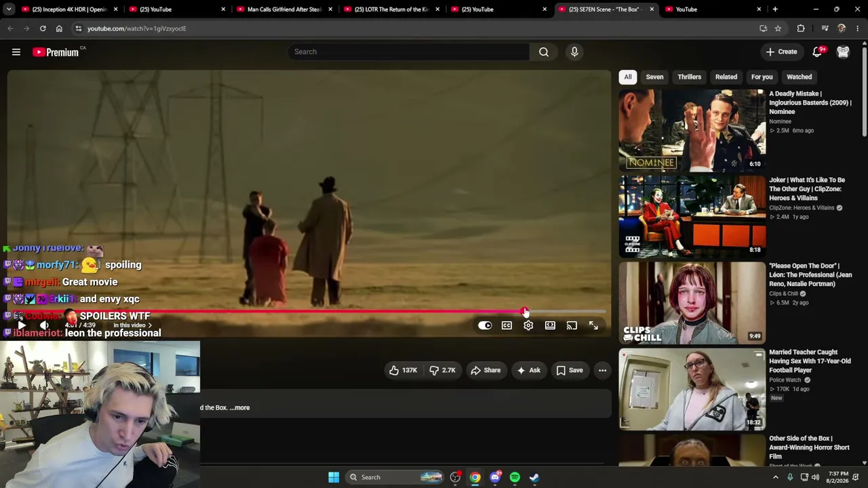Viewport: 868px width, 488px height.
Task: Toggle closed captions in the player
Action: 507,326
